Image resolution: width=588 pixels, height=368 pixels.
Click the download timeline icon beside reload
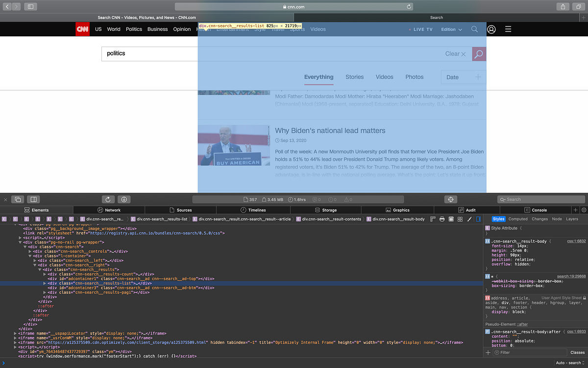123,199
